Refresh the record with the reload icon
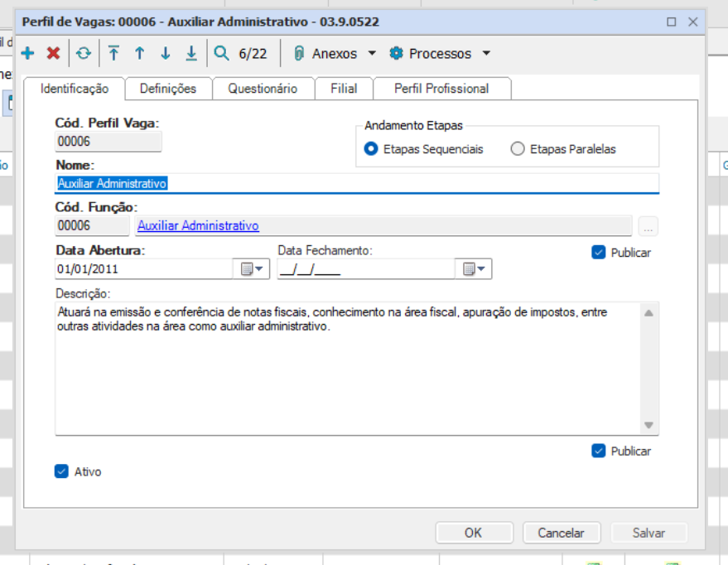Screen dimensions: 728x565 (84, 53)
